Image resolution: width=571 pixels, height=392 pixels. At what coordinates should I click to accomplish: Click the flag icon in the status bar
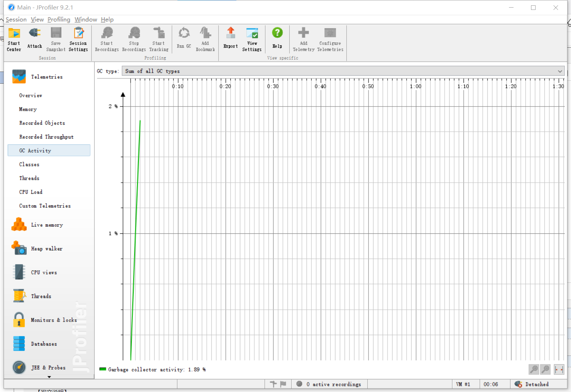(x=283, y=384)
